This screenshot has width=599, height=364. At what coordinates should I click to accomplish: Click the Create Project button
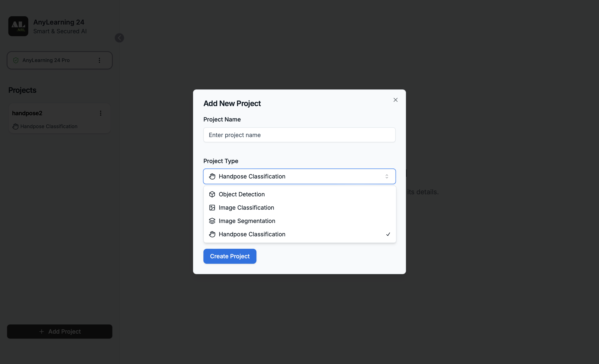coord(230,256)
